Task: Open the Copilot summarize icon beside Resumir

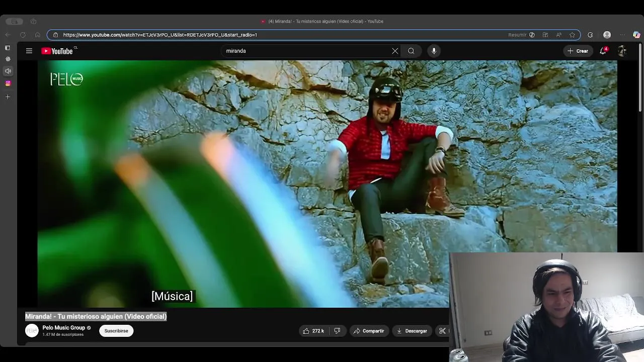Action: click(532, 35)
